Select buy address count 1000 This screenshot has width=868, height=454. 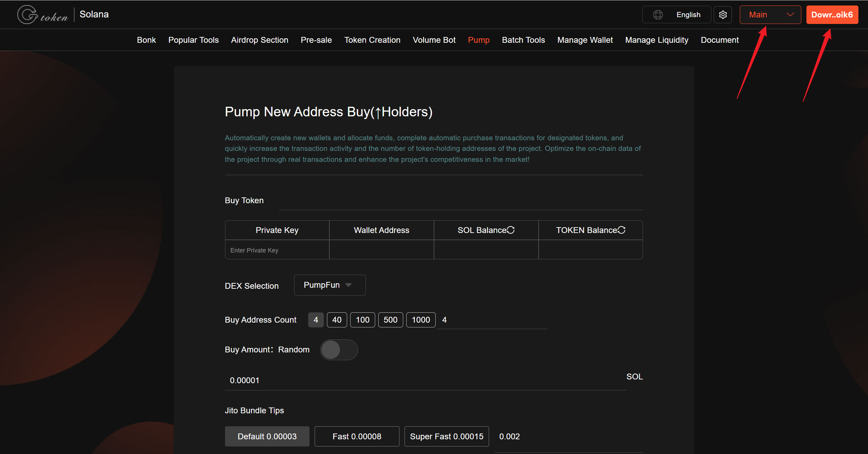pos(420,320)
